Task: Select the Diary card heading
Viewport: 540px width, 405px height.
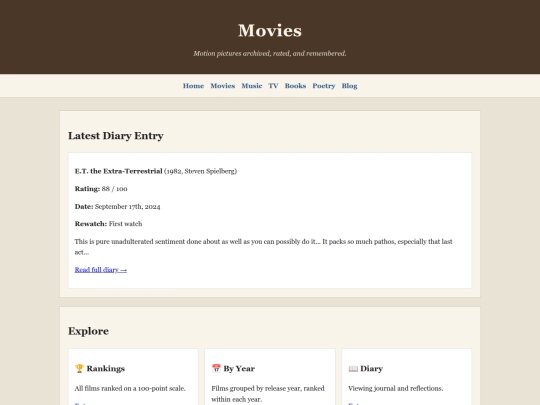Action: click(x=371, y=368)
